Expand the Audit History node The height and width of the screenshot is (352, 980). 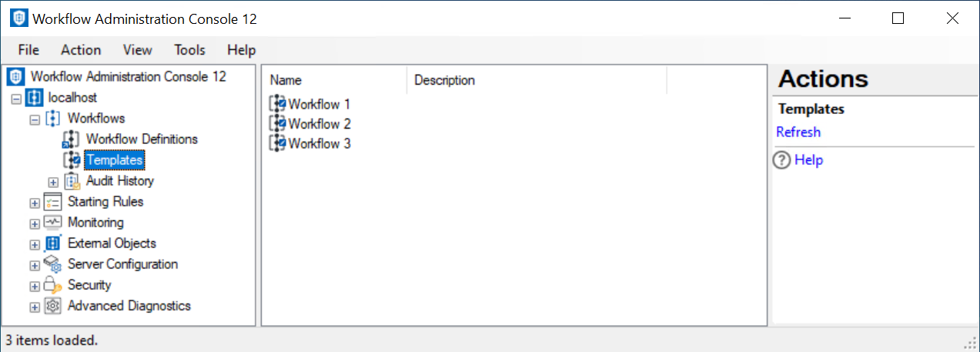pos(53,182)
